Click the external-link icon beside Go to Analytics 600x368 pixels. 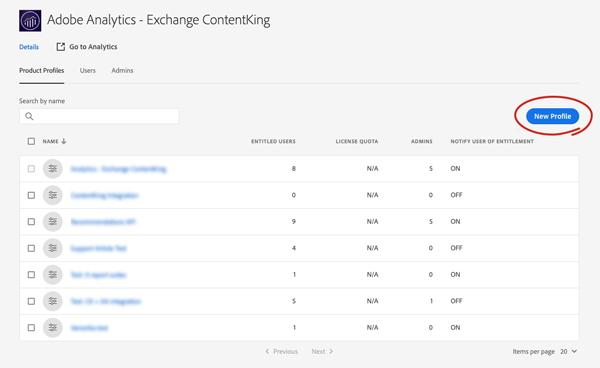[x=60, y=47]
